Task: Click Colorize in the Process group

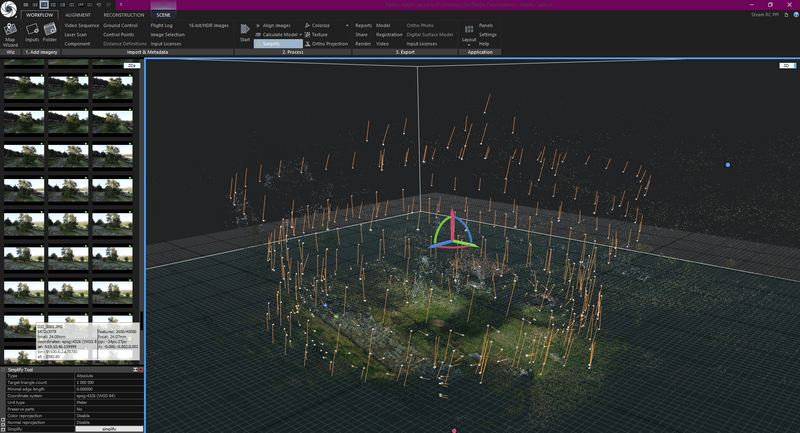Action: [x=317, y=26]
